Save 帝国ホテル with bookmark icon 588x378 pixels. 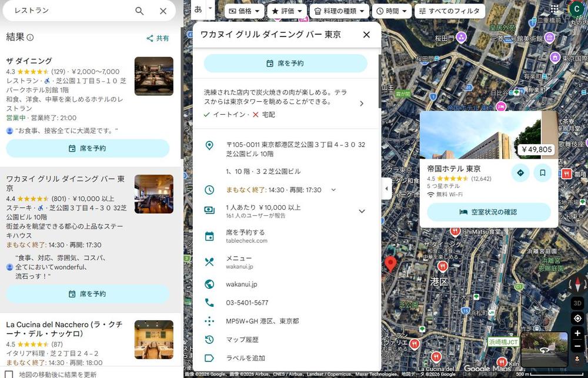pyautogui.click(x=542, y=173)
